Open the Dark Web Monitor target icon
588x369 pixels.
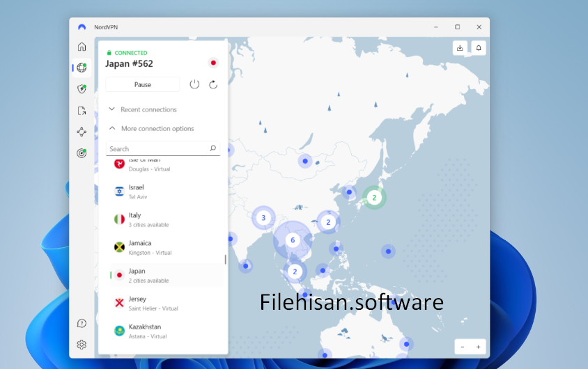(82, 153)
